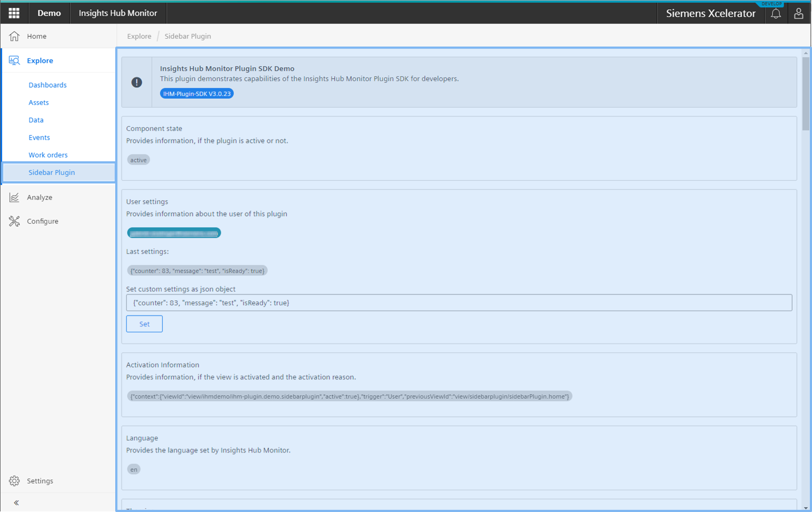
Task: Click the scrollbar down arrow
Action: [x=806, y=508]
